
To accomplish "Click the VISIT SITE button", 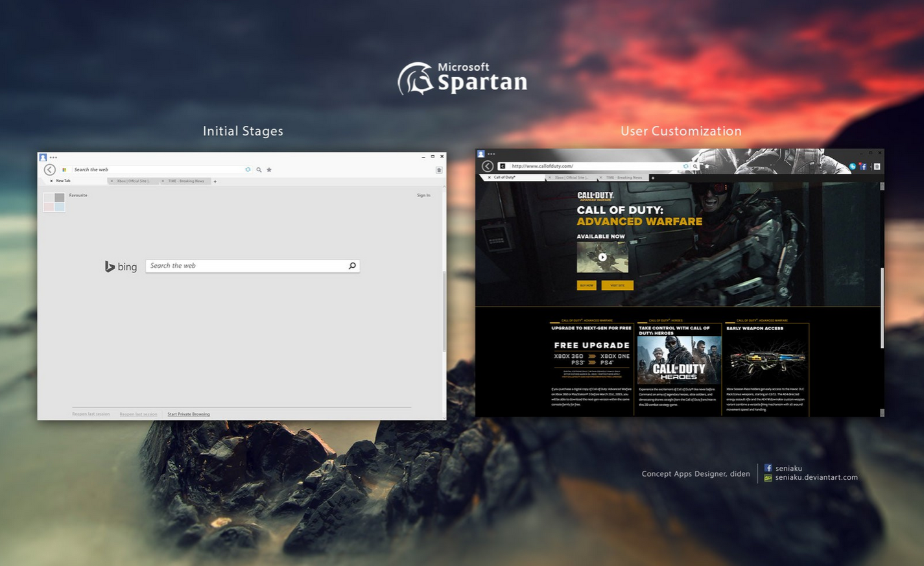I will (x=617, y=285).
